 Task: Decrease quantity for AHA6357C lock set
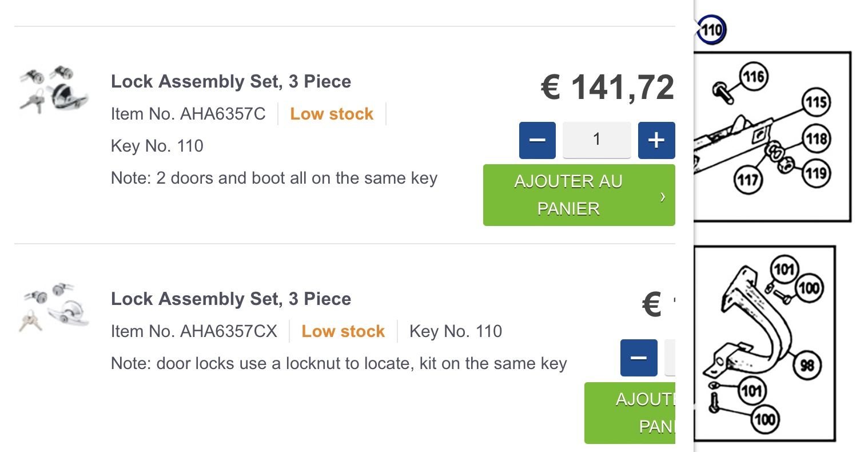point(537,140)
